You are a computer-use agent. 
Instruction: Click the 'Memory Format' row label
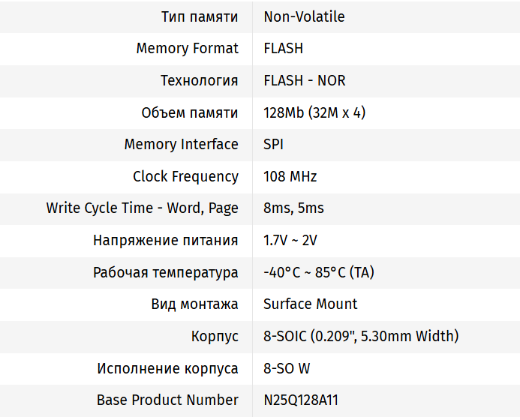187,49
